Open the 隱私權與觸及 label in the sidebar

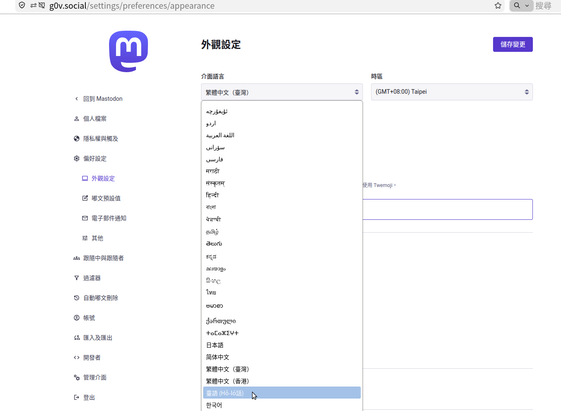coord(101,139)
